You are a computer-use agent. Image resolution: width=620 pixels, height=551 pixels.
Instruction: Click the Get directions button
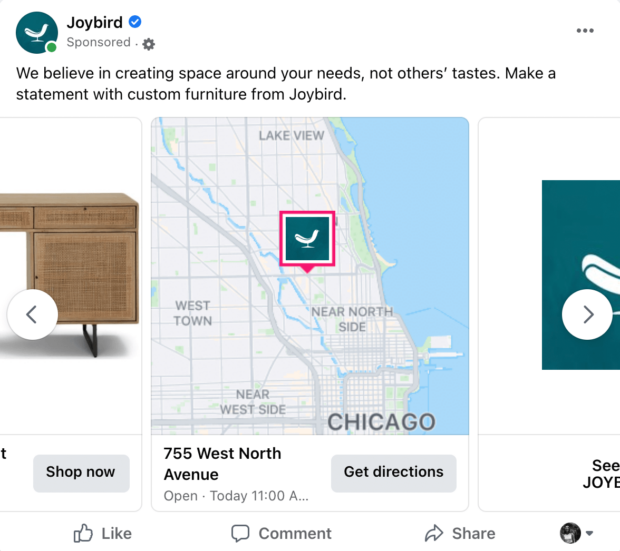point(393,473)
